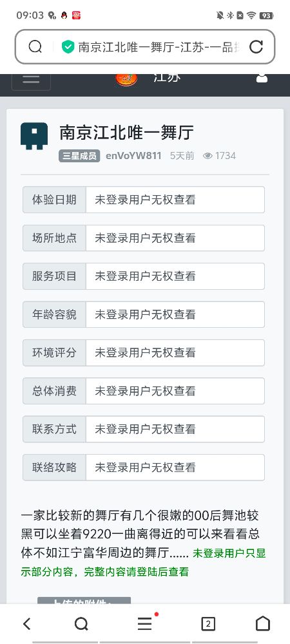The image size is (290, 644).
Task: Tap the 三星成员 member badge
Action: (x=79, y=156)
